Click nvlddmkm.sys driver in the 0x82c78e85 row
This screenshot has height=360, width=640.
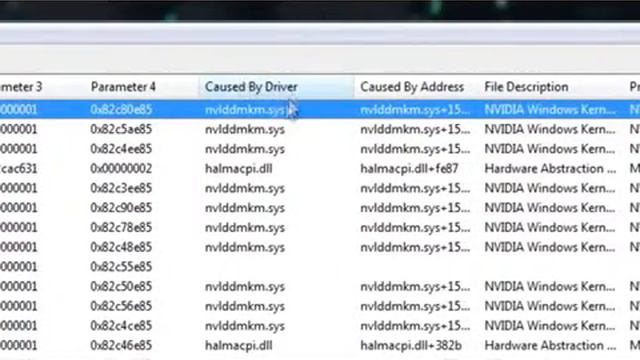tap(244, 227)
